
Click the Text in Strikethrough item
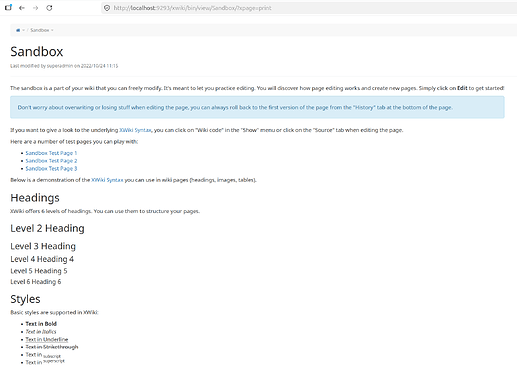point(52,347)
